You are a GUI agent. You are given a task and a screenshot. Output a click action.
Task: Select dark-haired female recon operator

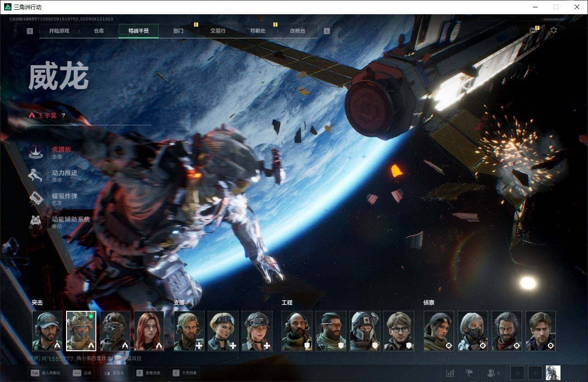pyautogui.click(x=439, y=331)
